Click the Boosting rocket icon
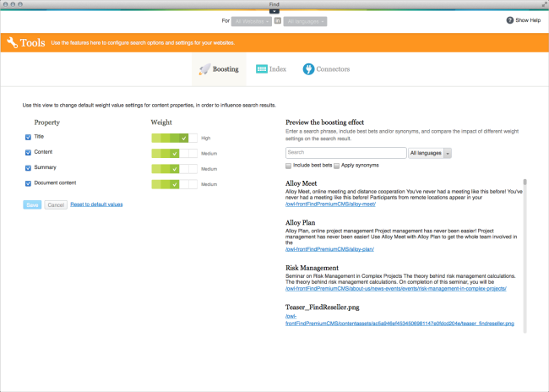 tap(205, 69)
